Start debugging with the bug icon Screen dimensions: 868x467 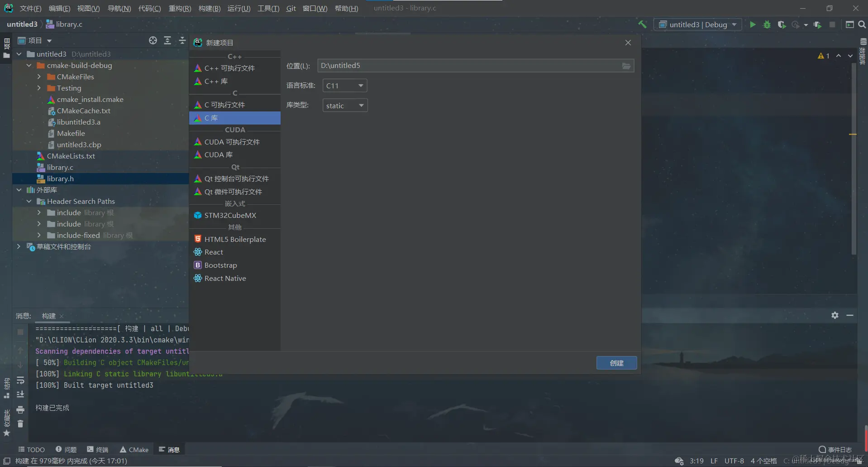click(x=767, y=24)
